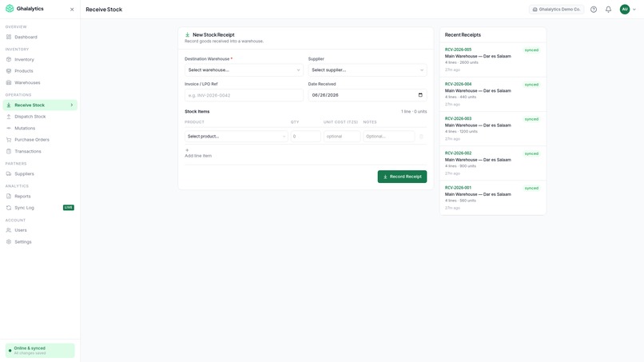The width and height of the screenshot is (644, 362).
Task: Click the plus icon above Add line item
Action: tap(187, 150)
